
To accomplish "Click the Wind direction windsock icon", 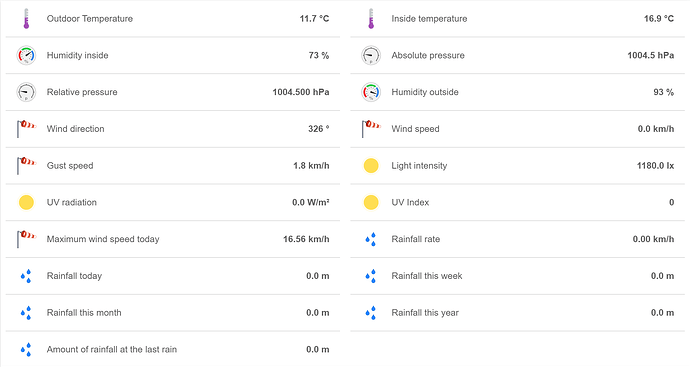I will click(26, 129).
